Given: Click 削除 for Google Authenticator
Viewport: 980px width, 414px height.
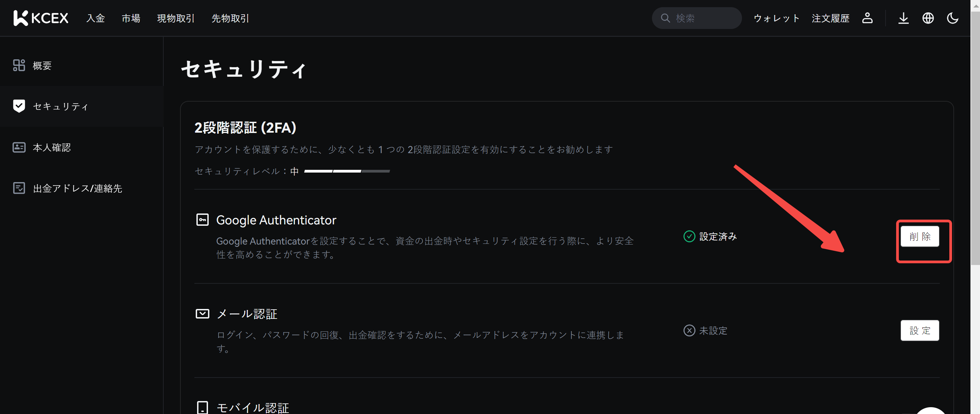Looking at the screenshot, I should pyautogui.click(x=920, y=236).
